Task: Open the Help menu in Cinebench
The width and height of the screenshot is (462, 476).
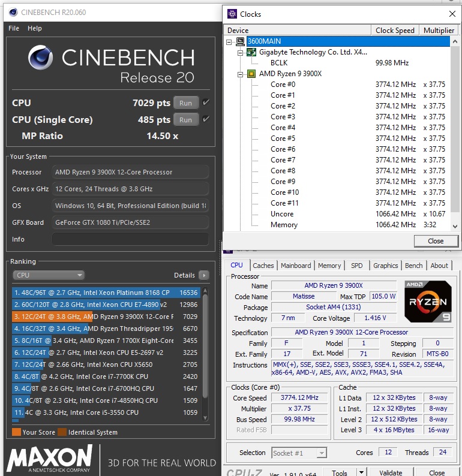Action: 35,28
